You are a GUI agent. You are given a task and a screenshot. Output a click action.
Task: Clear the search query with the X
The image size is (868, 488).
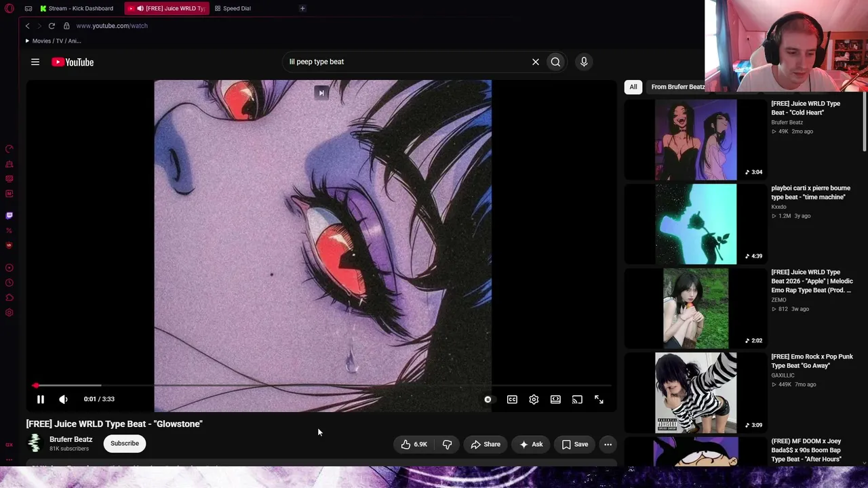click(536, 62)
